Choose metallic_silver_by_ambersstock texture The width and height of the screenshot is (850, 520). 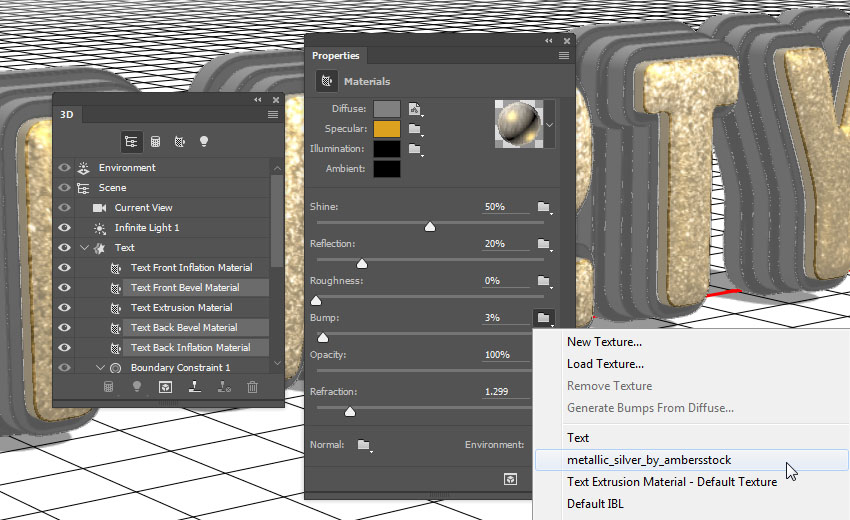coord(649,460)
